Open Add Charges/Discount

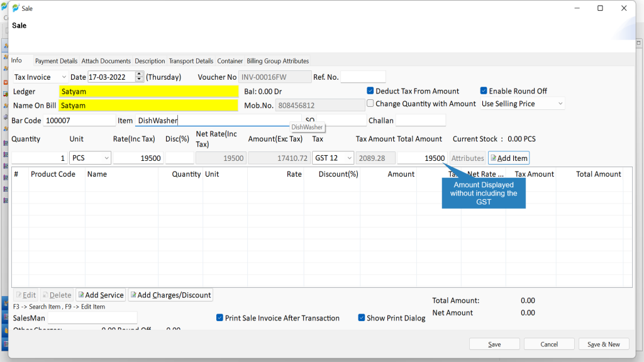(170, 295)
